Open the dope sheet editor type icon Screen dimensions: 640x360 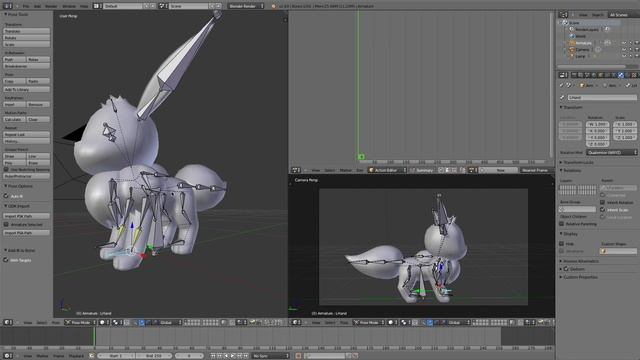[296, 170]
